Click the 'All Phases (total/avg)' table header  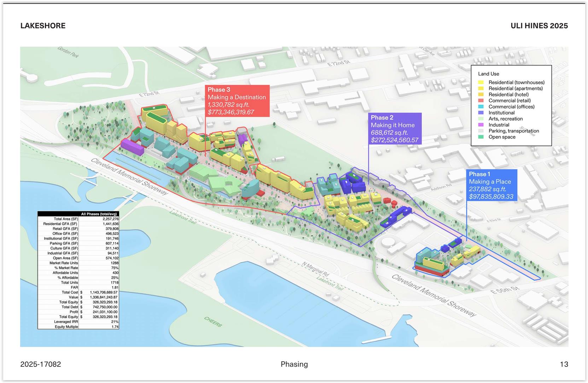(x=99, y=214)
